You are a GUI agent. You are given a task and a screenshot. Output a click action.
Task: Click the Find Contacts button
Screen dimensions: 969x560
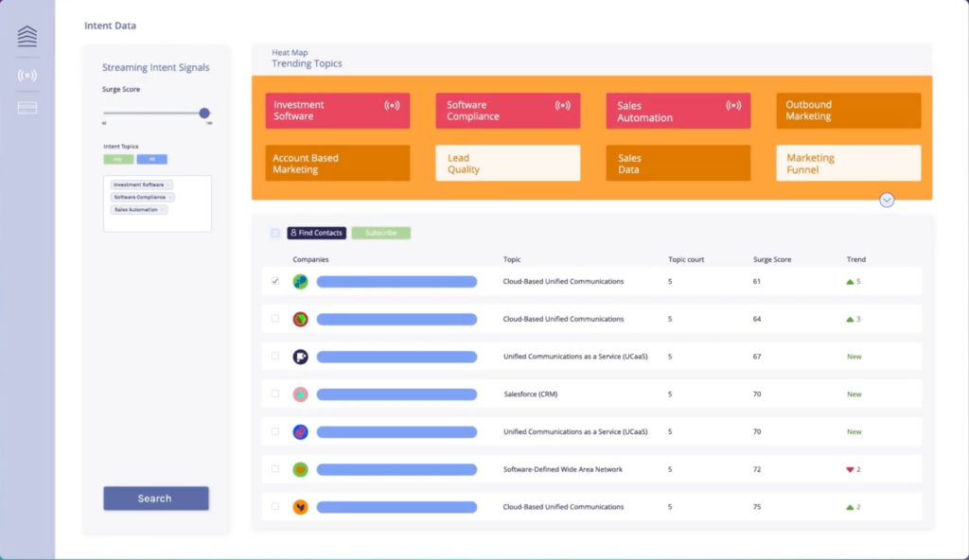(316, 233)
